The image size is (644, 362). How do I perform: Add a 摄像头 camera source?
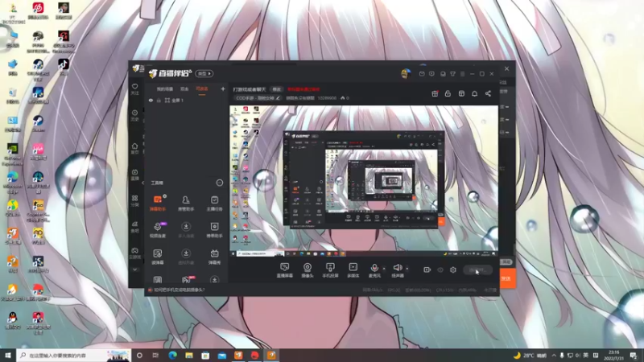tap(308, 270)
